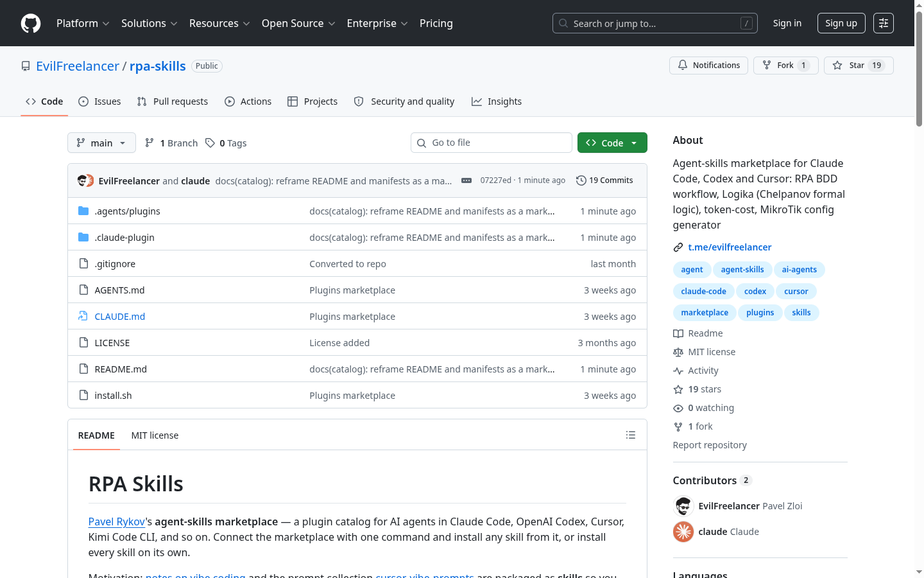The width and height of the screenshot is (924, 578).
Task: Click the claude-code topic tag
Action: 703,292
